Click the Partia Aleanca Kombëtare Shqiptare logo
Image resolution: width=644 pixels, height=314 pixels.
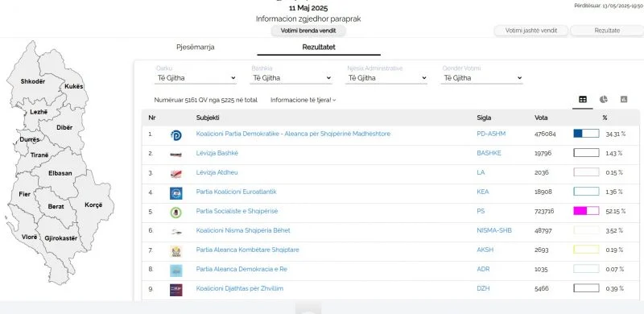tap(176, 251)
